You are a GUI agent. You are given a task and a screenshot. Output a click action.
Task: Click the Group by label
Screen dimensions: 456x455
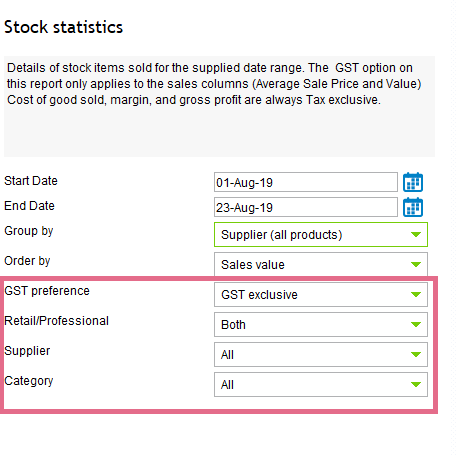tap(29, 231)
